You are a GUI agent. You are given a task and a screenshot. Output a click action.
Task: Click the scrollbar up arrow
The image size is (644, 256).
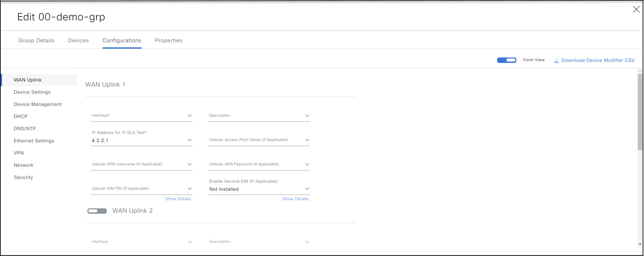[x=640, y=71]
